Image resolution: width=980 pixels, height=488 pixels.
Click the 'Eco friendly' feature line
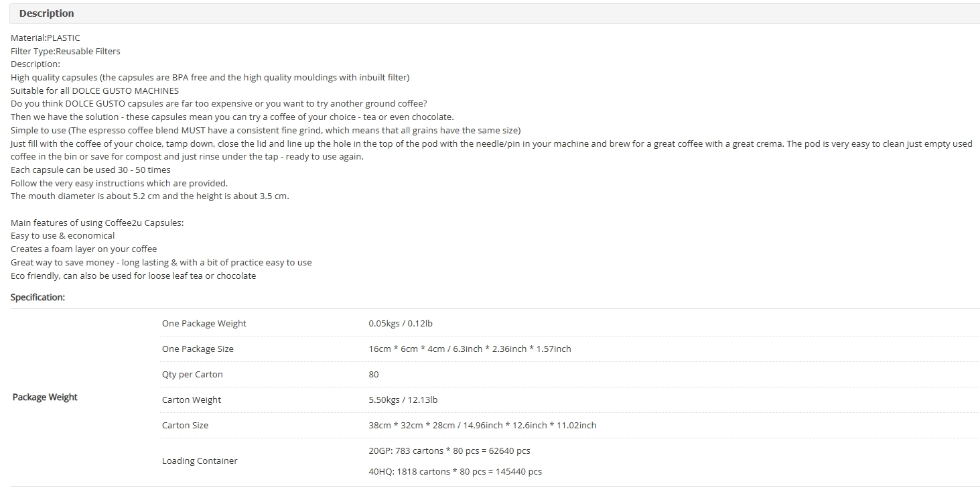(x=133, y=276)
